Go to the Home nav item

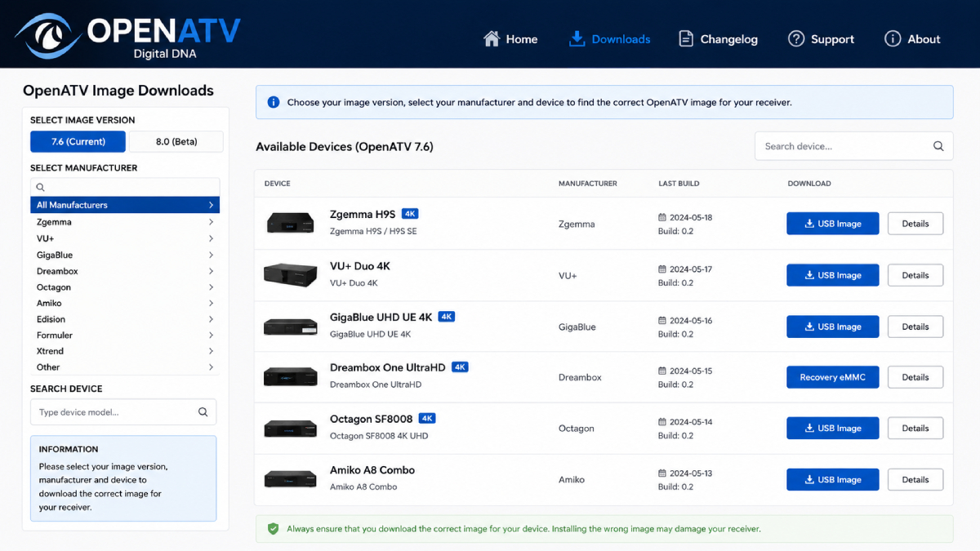click(510, 38)
